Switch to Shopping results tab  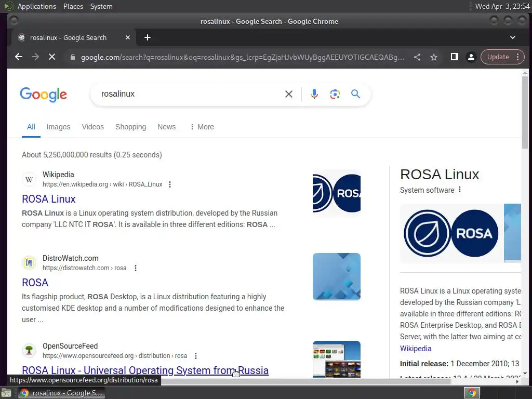click(130, 127)
